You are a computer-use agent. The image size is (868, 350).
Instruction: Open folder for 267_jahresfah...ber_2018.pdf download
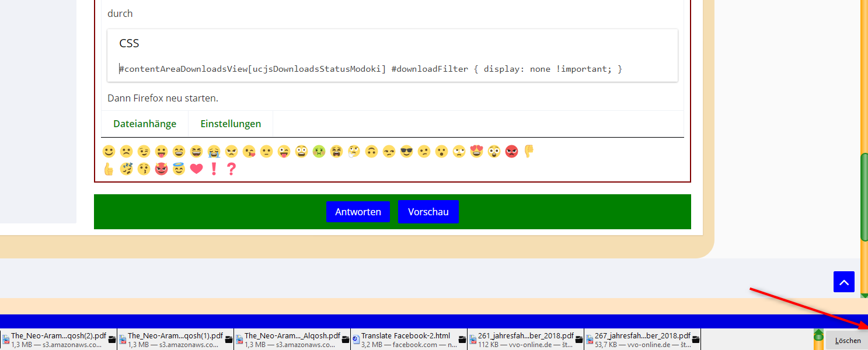[696, 339]
